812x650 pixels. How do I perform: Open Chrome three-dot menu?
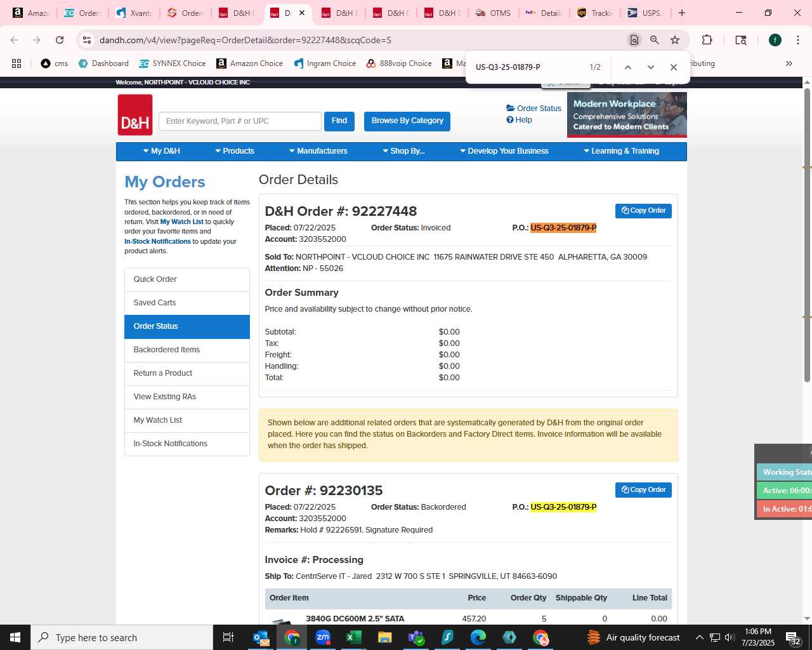[797, 40]
